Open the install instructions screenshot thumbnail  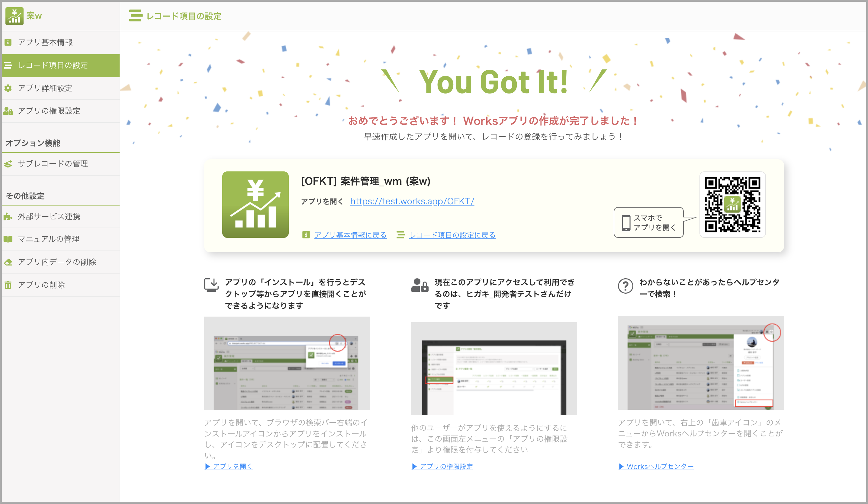point(287,363)
